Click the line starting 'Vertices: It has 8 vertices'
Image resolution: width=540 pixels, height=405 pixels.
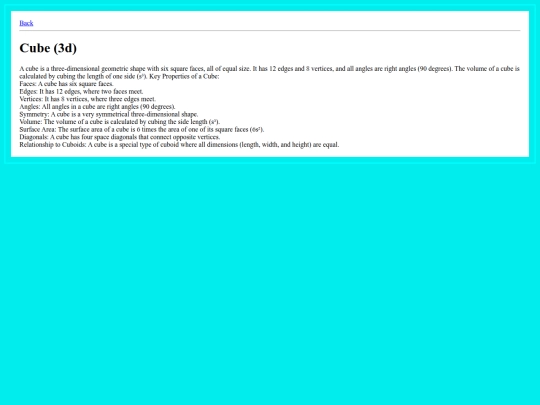[87, 99]
